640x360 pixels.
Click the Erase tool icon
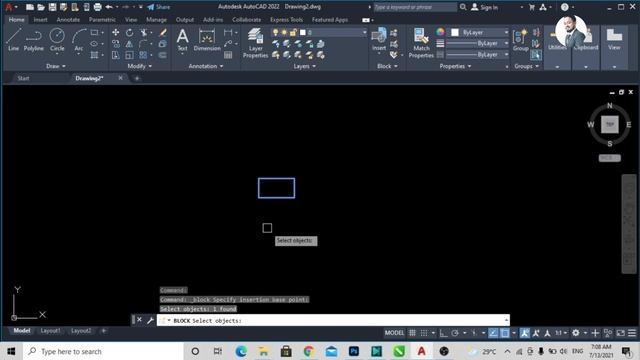163,32
